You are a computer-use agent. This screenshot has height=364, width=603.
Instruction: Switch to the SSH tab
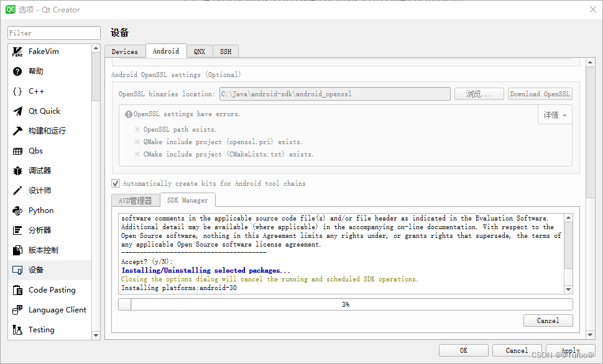pos(226,52)
